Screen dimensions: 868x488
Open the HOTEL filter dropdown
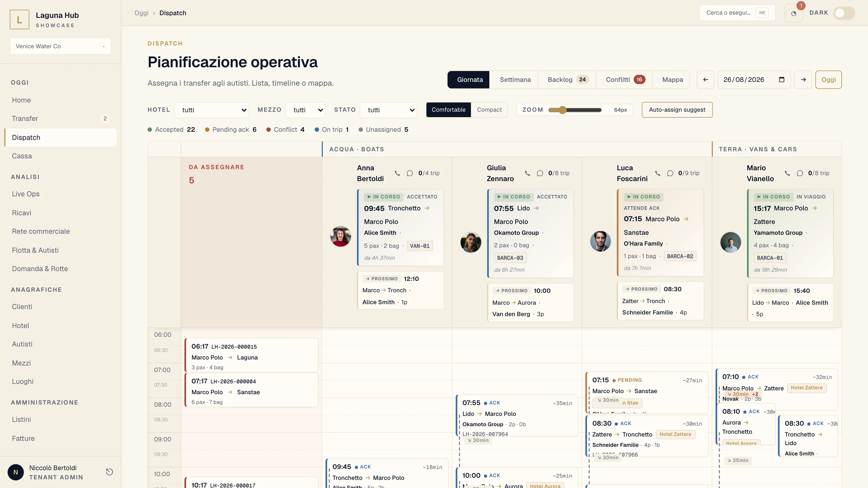click(211, 110)
